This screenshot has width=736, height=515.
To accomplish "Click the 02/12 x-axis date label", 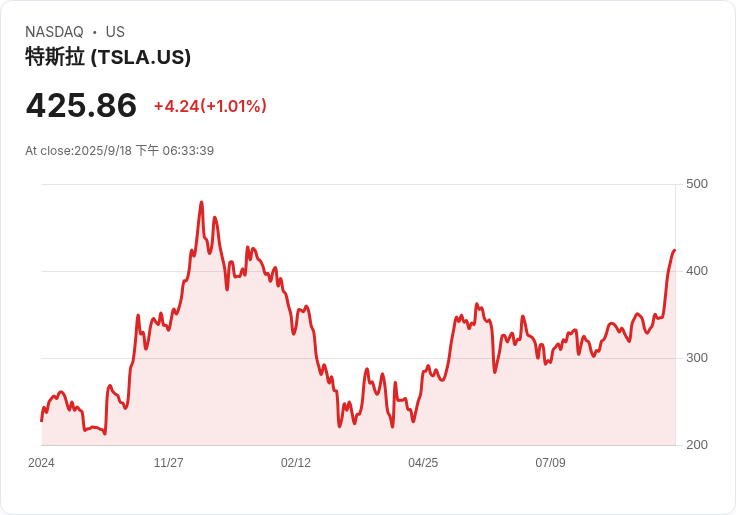I will (296, 463).
